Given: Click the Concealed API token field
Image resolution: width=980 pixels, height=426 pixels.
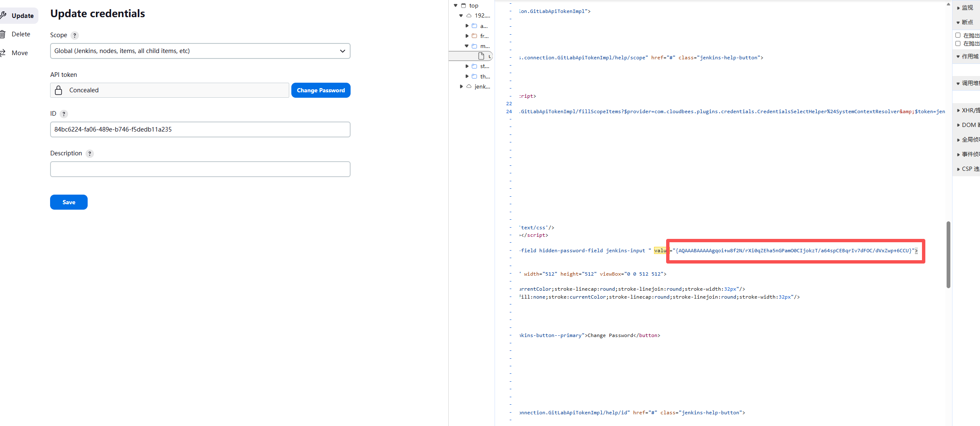Looking at the screenshot, I should tap(169, 90).
